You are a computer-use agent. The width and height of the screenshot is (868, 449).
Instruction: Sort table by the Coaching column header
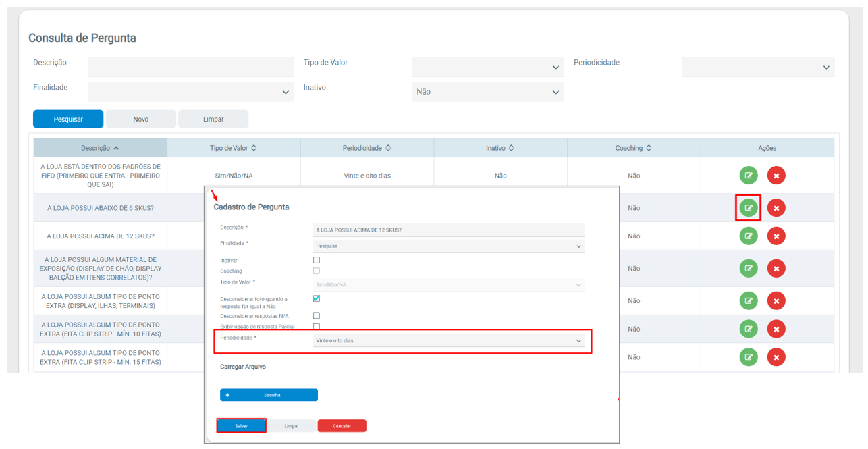pyautogui.click(x=633, y=148)
